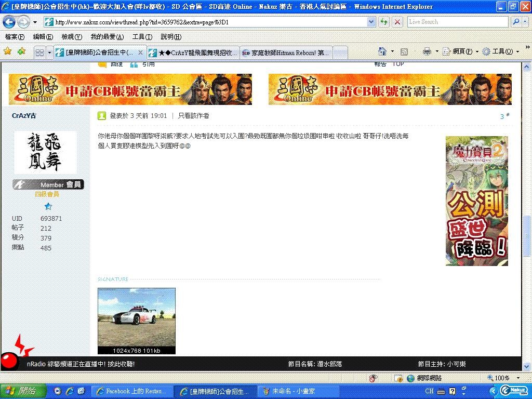Click the white car signature image
This screenshot has height=399, width=532.
136,317
